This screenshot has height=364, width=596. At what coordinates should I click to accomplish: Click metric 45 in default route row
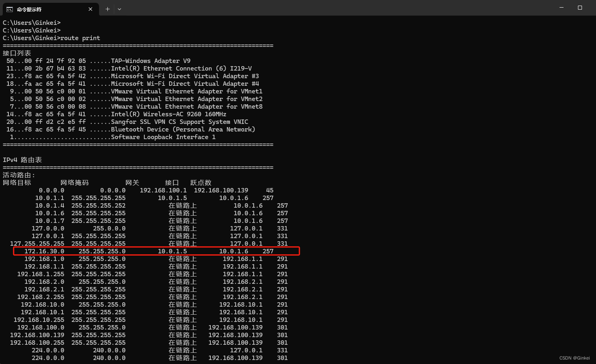pos(270,190)
